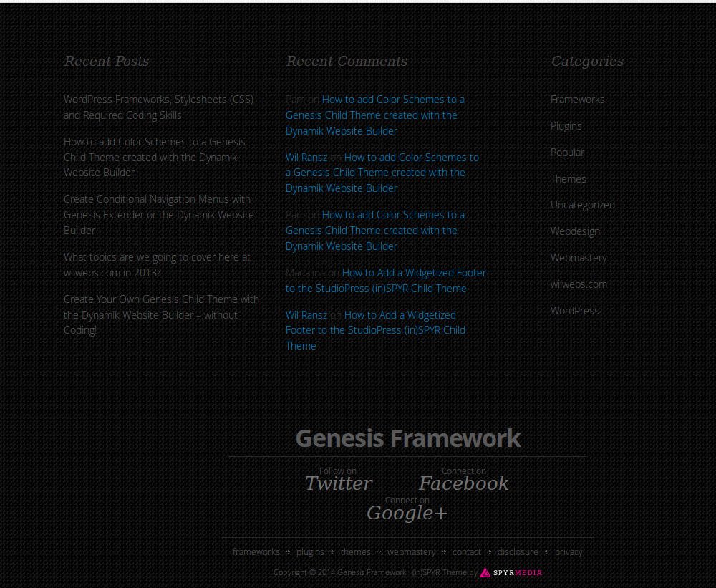Image resolution: width=716 pixels, height=588 pixels.
Task: Open post about 2013 wilwebs.com topics
Action: pyautogui.click(x=157, y=264)
